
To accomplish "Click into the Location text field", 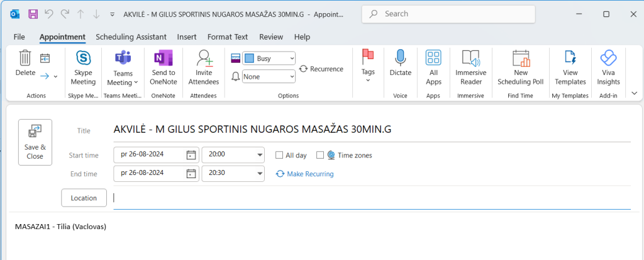I will pos(371,198).
